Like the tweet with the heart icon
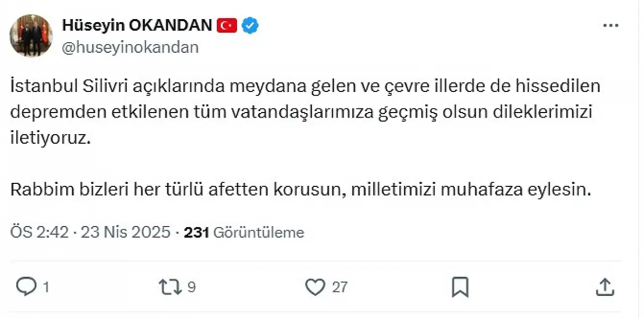The height and width of the screenshot is (318, 644). point(315,287)
